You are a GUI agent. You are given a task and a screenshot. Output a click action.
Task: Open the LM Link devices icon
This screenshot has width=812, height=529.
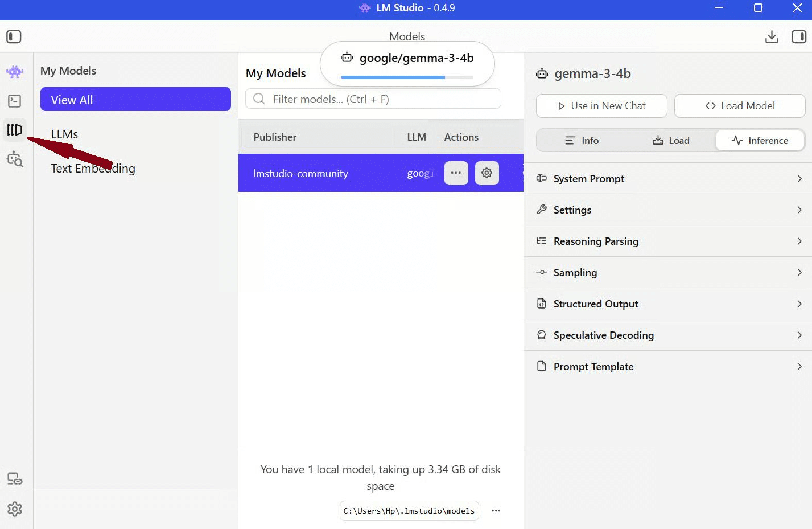(x=15, y=479)
